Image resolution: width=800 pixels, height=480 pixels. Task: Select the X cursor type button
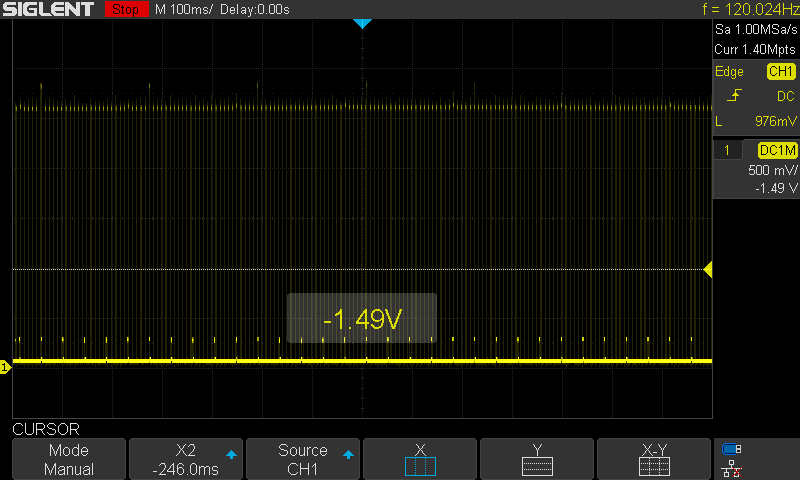[x=420, y=459]
